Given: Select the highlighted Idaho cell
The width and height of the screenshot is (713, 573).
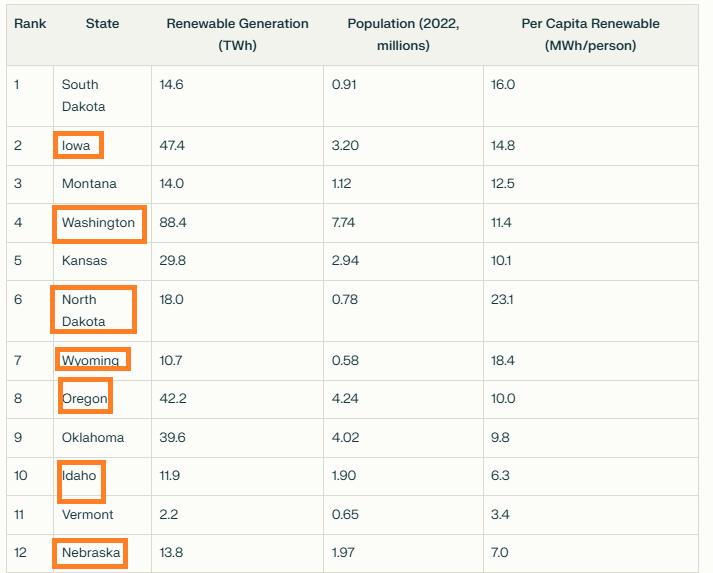Looking at the screenshot, I should [80, 476].
